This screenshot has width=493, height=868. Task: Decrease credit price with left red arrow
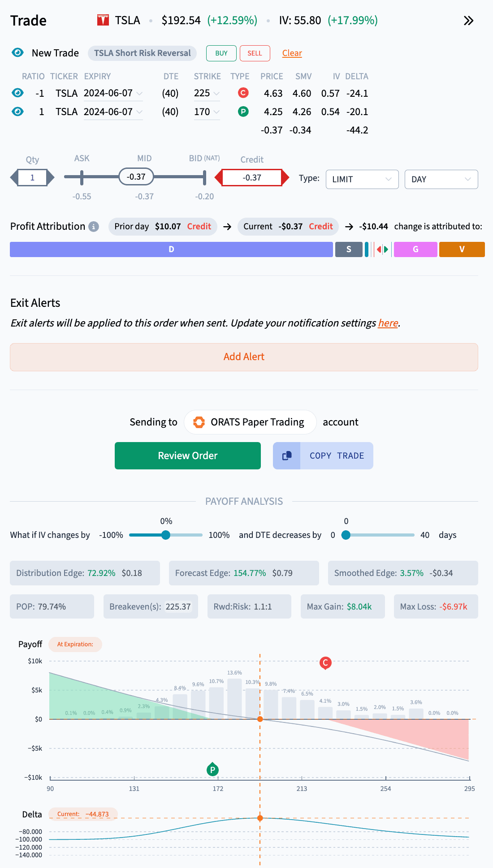click(x=219, y=178)
